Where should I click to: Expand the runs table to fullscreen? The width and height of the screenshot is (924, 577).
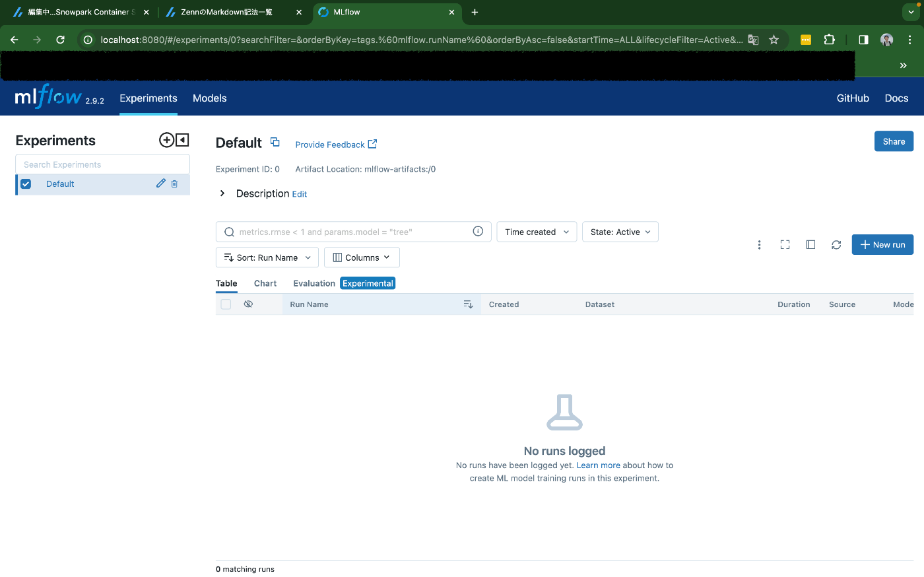(x=785, y=245)
